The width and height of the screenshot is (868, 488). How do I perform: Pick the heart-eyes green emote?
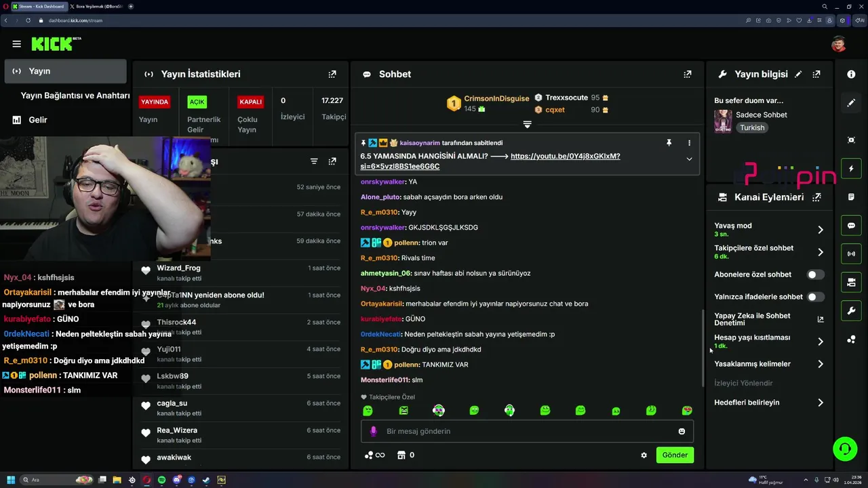[x=687, y=411]
